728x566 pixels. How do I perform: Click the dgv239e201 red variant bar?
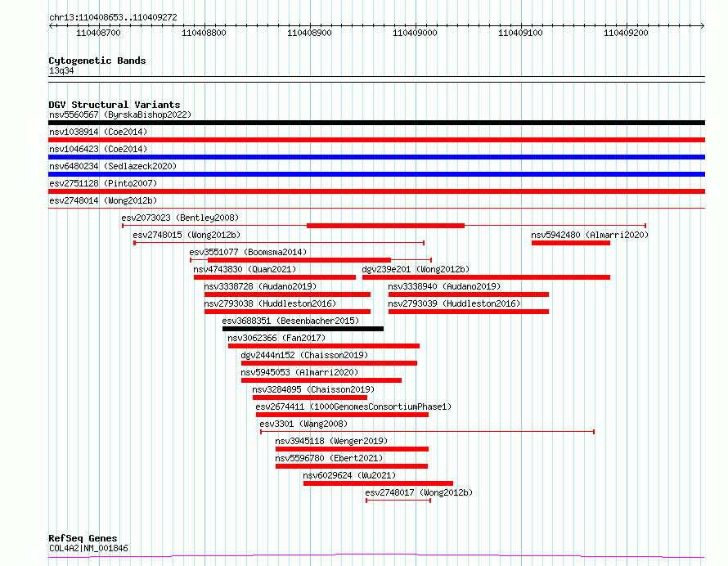click(486, 277)
